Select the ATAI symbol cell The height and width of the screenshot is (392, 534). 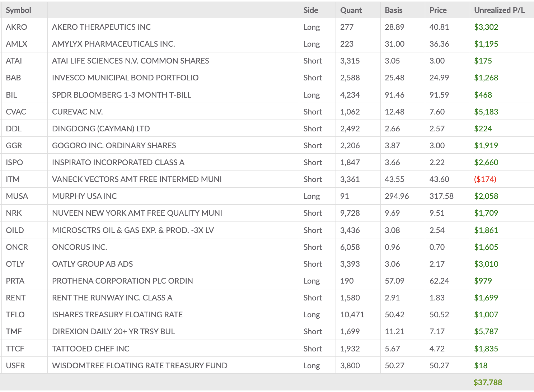tap(14, 61)
